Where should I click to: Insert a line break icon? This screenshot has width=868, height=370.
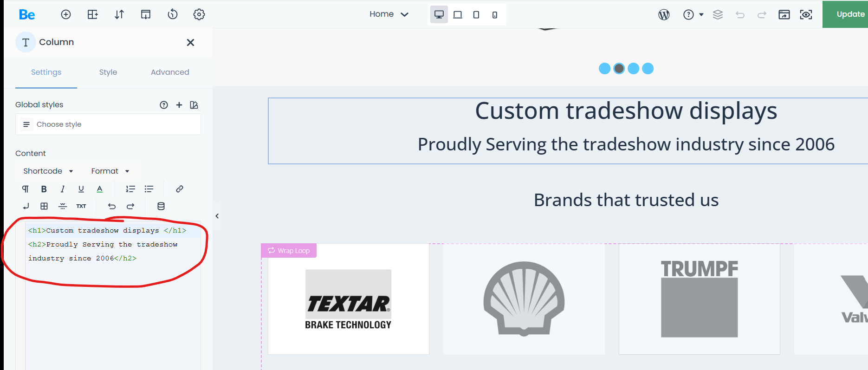coord(26,206)
